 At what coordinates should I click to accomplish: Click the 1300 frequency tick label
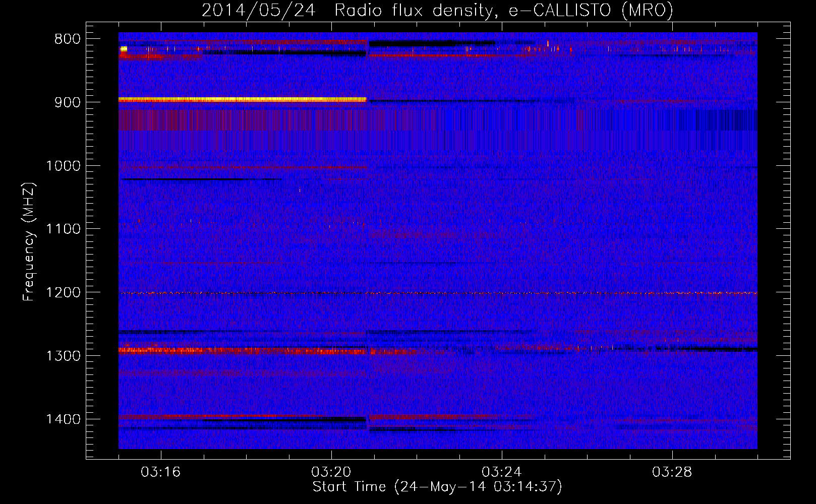coord(63,356)
